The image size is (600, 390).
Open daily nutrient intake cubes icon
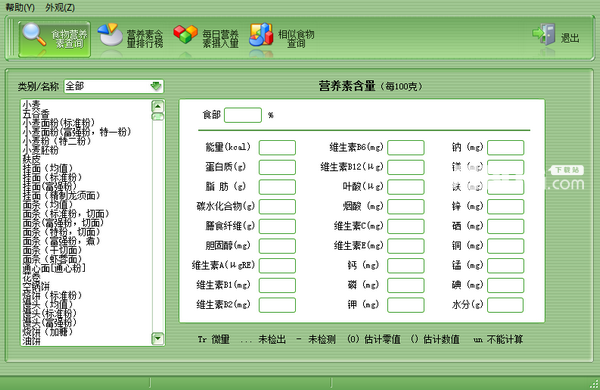(185, 34)
